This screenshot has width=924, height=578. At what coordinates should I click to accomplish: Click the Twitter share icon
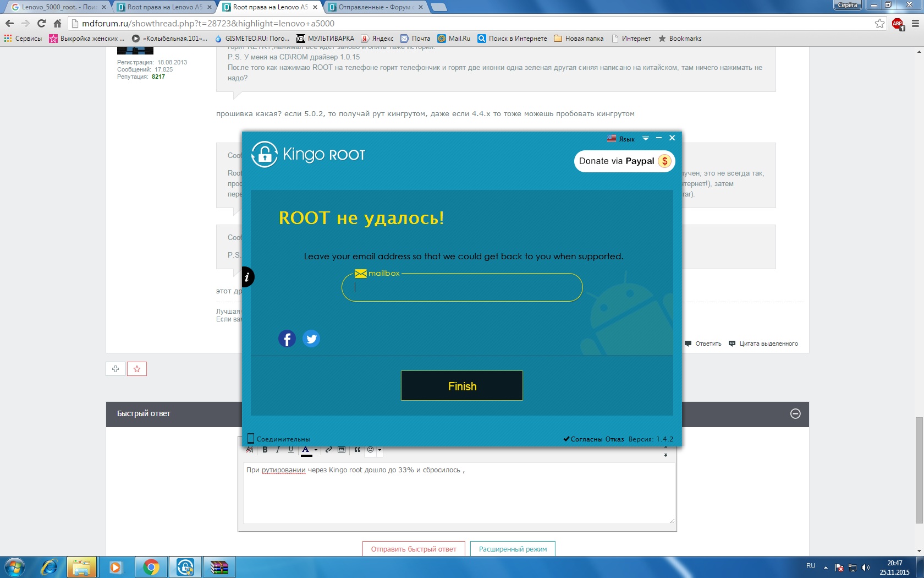tap(311, 339)
